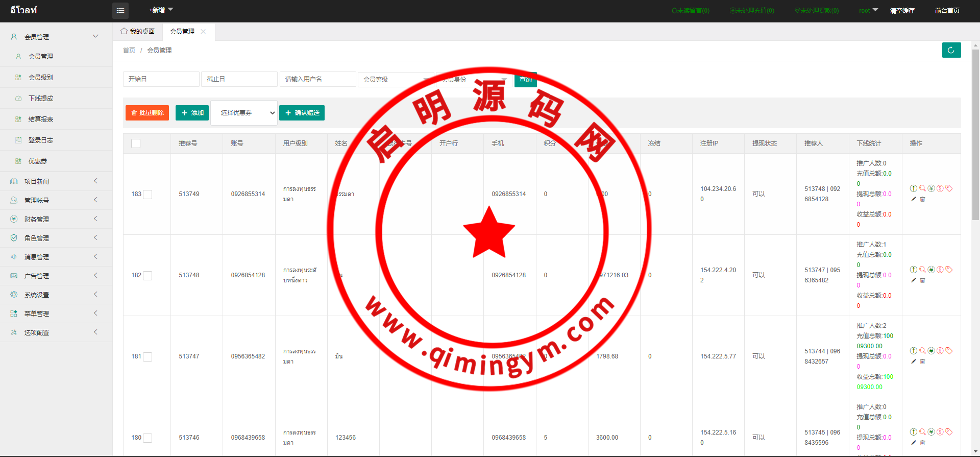
Task: Check the checkbox for row 183
Action: coord(148,195)
